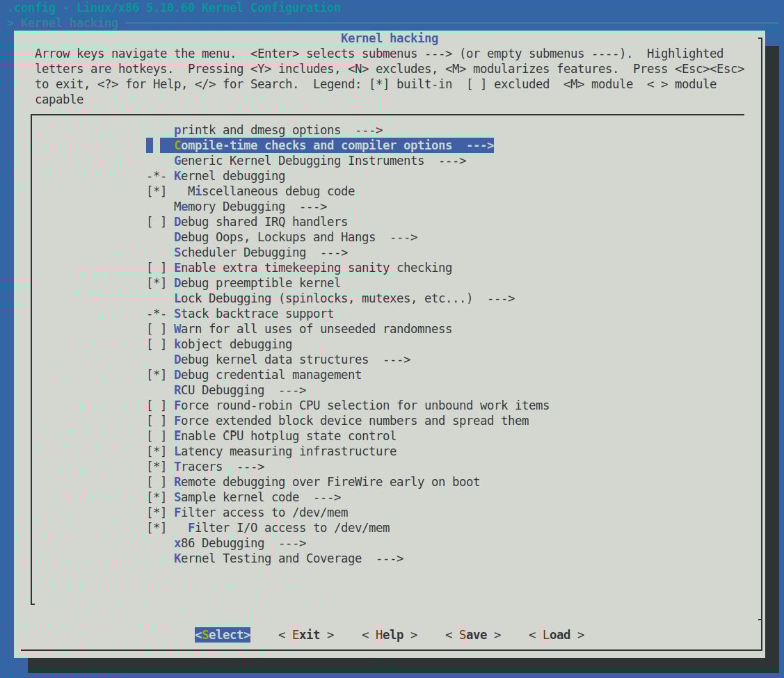
Task: Expand Memory Debugging submenu
Action: click(x=250, y=207)
